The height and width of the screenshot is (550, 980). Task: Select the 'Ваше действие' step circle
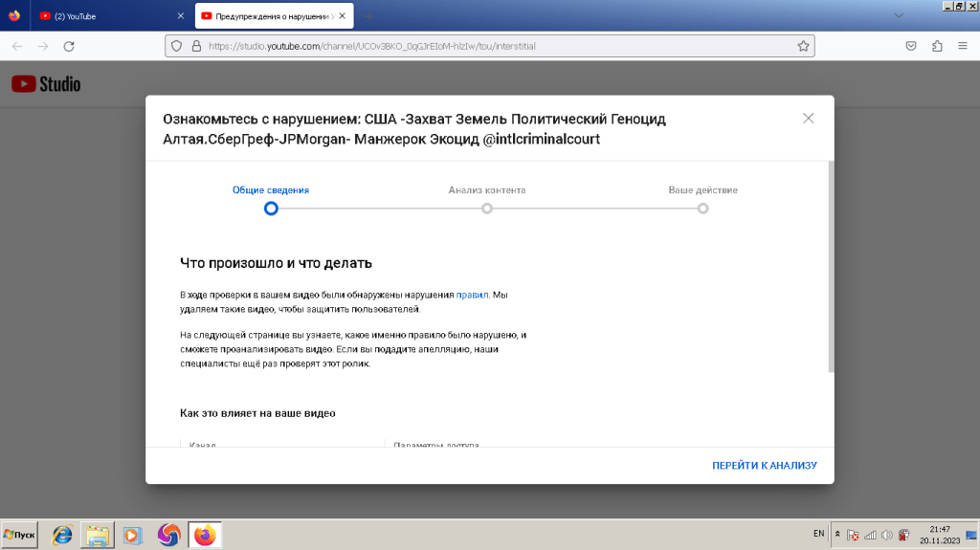point(702,209)
